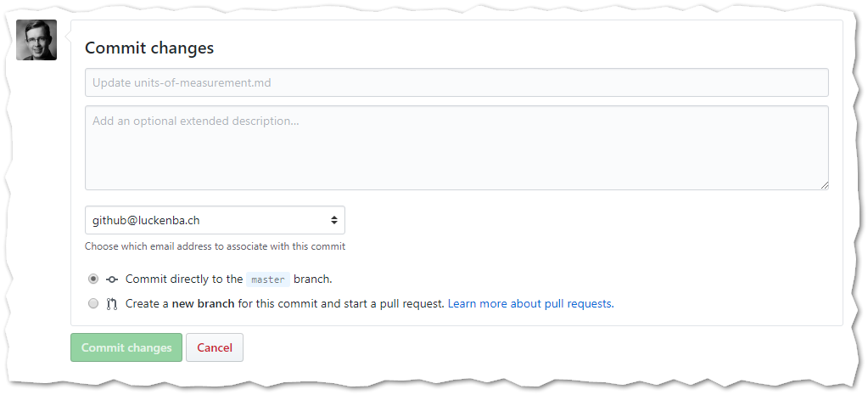Open the Learn more about pull requests link

530,303
